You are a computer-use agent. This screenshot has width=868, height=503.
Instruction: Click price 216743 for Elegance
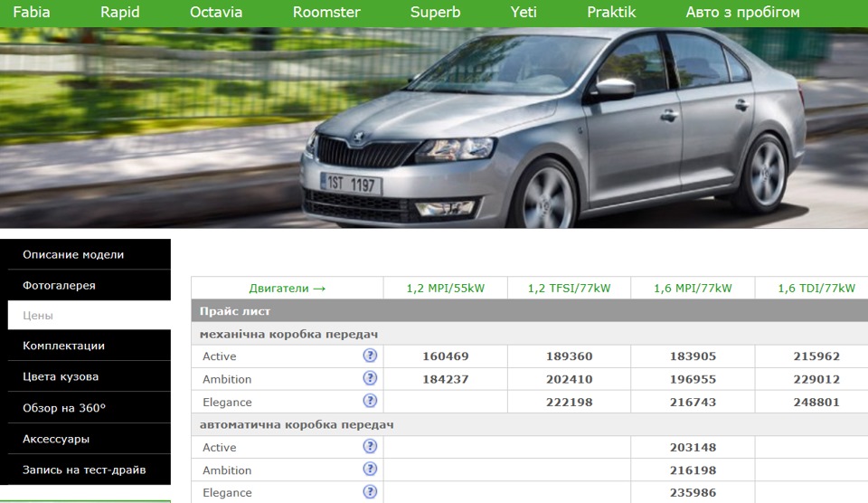click(693, 403)
